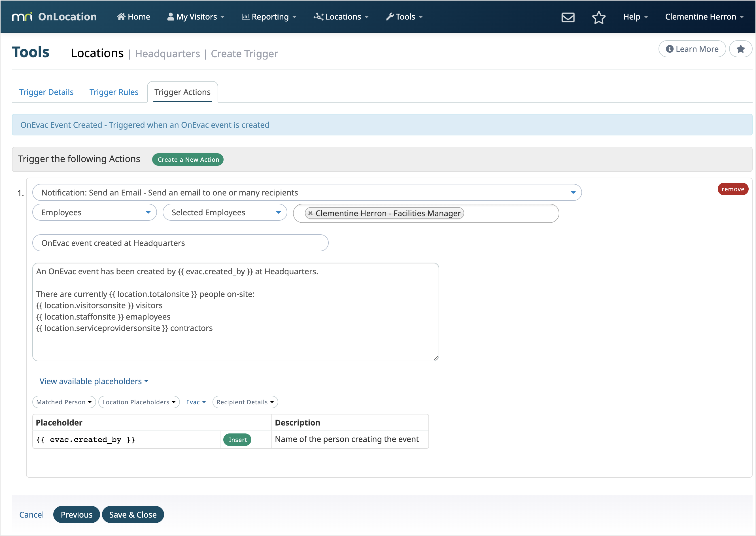Image resolution: width=756 pixels, height=536 pixels.
Task: Click the Previous button
Action: [x=76, y=514]
